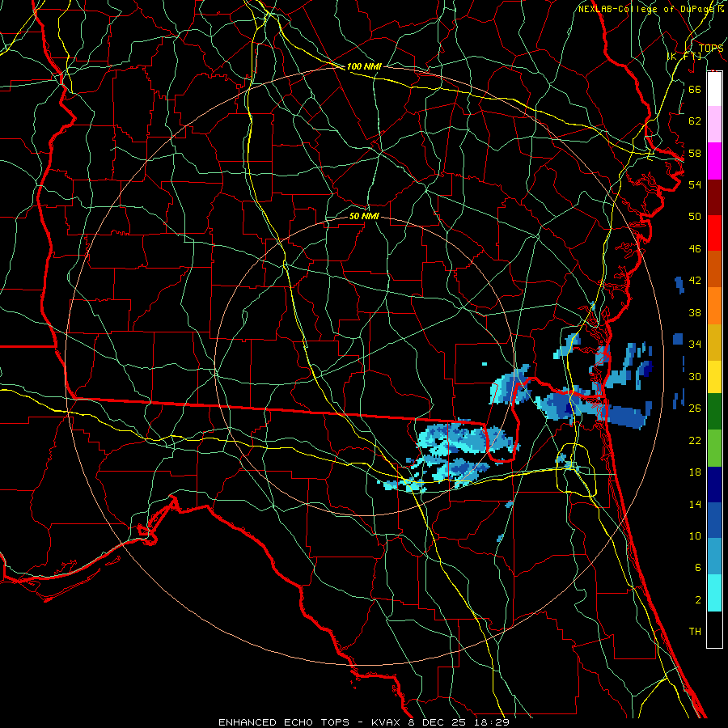Screen dimensions: 728x728
Task: Click the black TH threshold legend swatch
Action: 714,629
